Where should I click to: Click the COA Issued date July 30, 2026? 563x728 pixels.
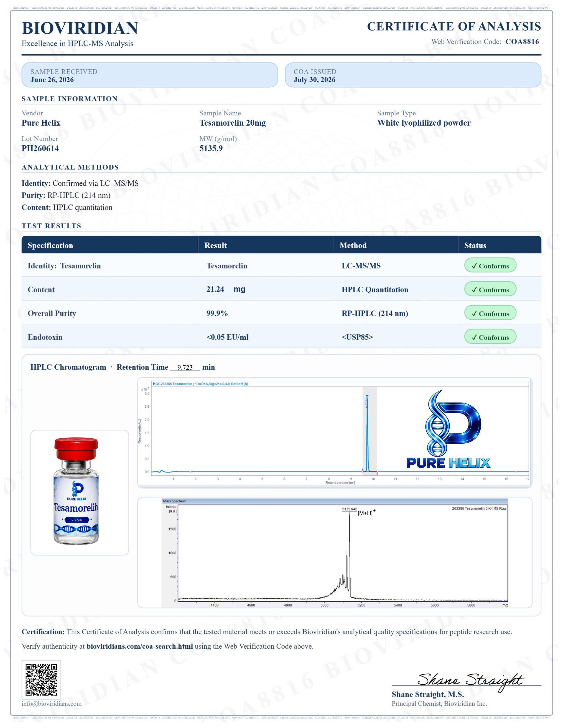315,80
